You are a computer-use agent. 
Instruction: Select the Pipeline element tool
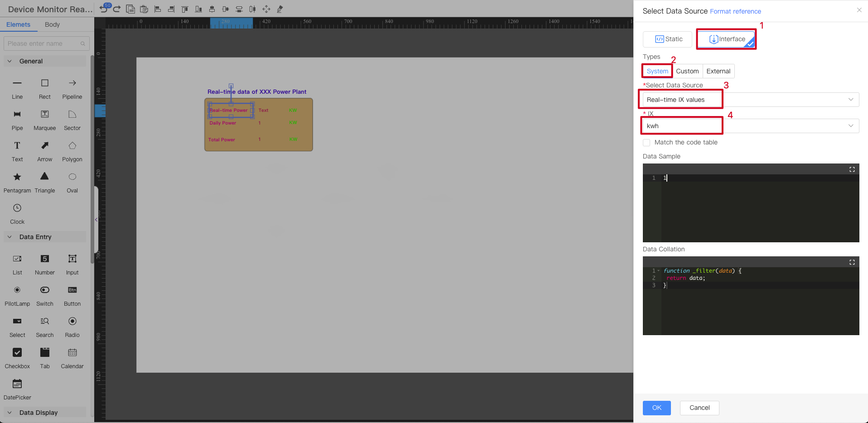tap(72, 88)
